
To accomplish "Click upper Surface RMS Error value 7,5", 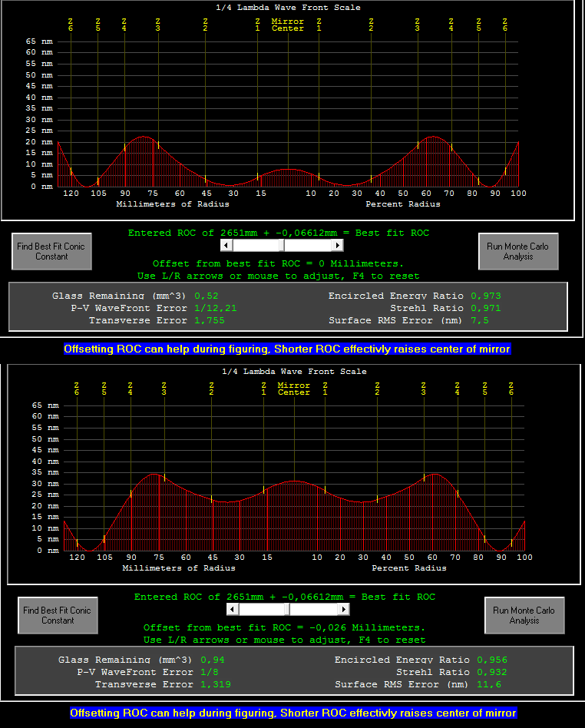I will (x=480, y=320).
